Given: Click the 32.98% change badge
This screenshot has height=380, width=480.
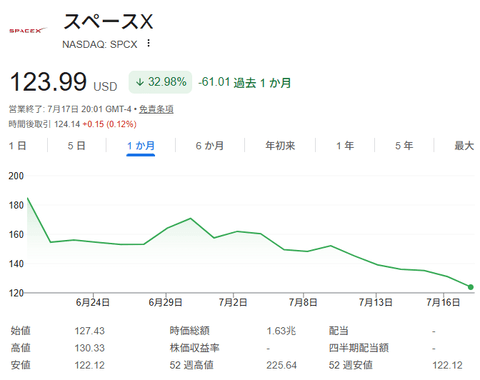Looking at the screenshot, I should tap(160, 82).
